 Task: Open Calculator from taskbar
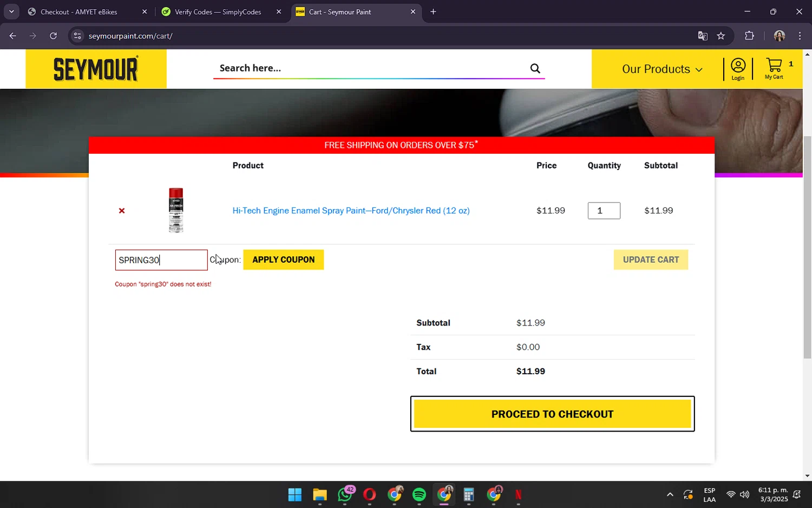[x=469, y=494]
